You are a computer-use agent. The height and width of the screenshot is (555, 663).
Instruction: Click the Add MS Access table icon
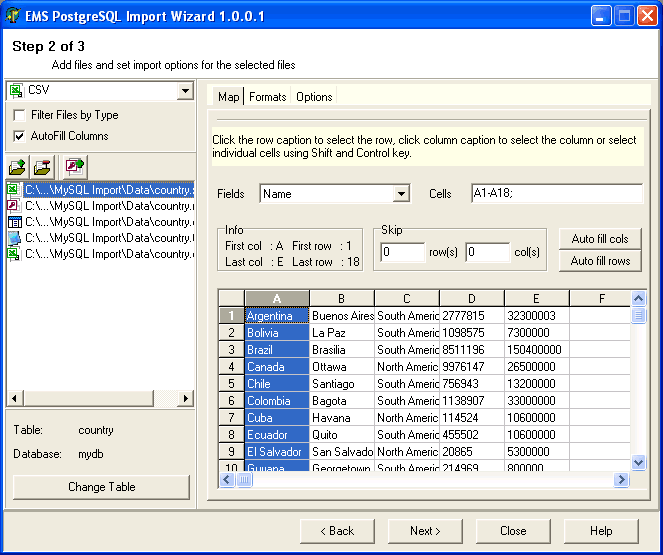(75, 167)
